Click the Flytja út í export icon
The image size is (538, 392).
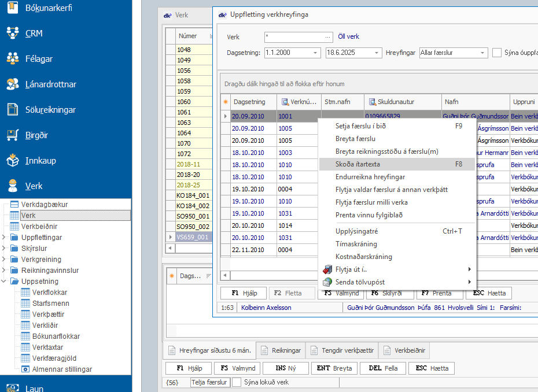(x=328, y=269)
